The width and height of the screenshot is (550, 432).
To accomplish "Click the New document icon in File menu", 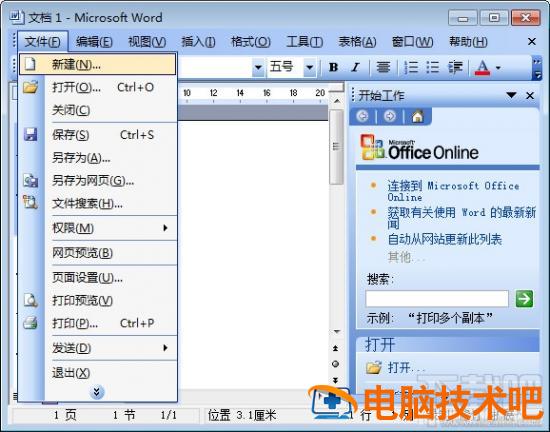I will point(30,64).
